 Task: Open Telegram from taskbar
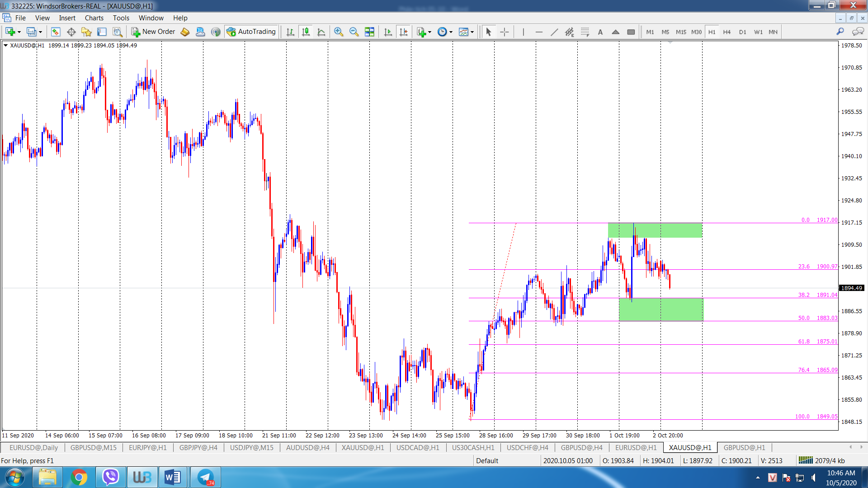(206, 477)
